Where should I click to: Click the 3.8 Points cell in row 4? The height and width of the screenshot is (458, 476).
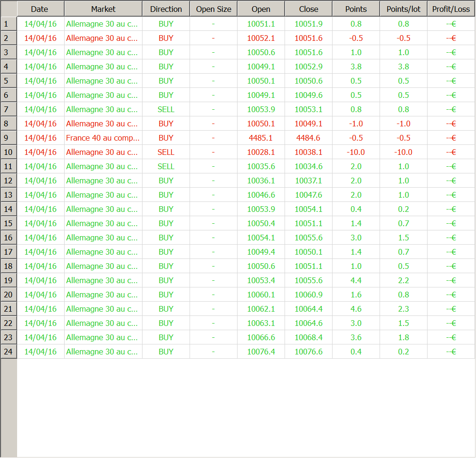(x=356, y=67)
